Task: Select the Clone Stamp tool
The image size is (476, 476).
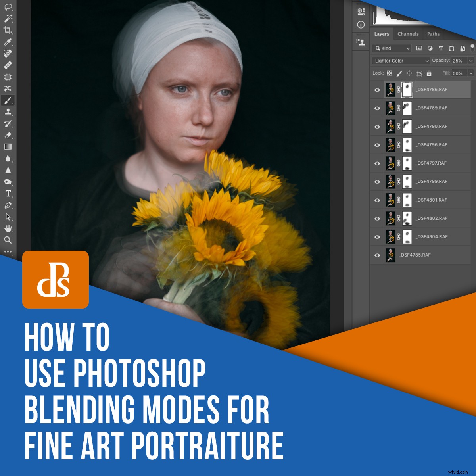Action: (x=8, y=112)
